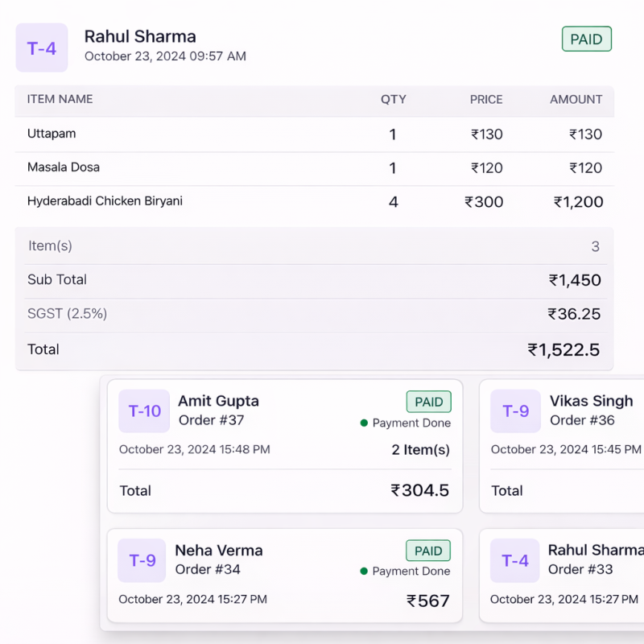This screenshot has width=644, height=644.
Task: Select the Masala Dosa item name
Action: click(x=64, y=167)
